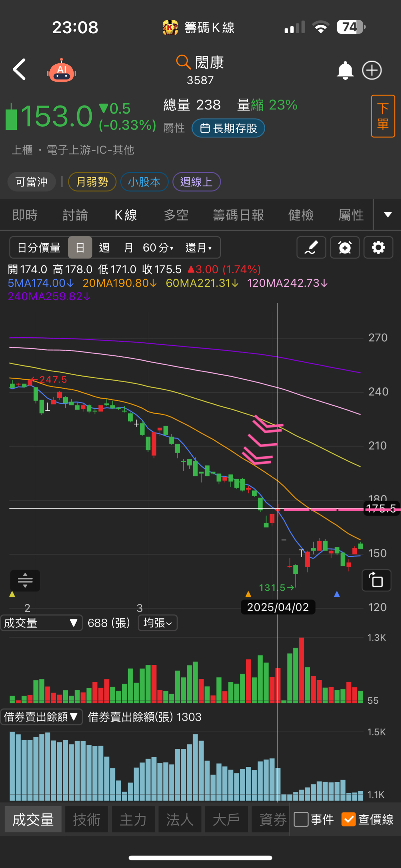
Task: Open the 借券賣出餘額 indicator dropdown
Action: click(41, 717)
